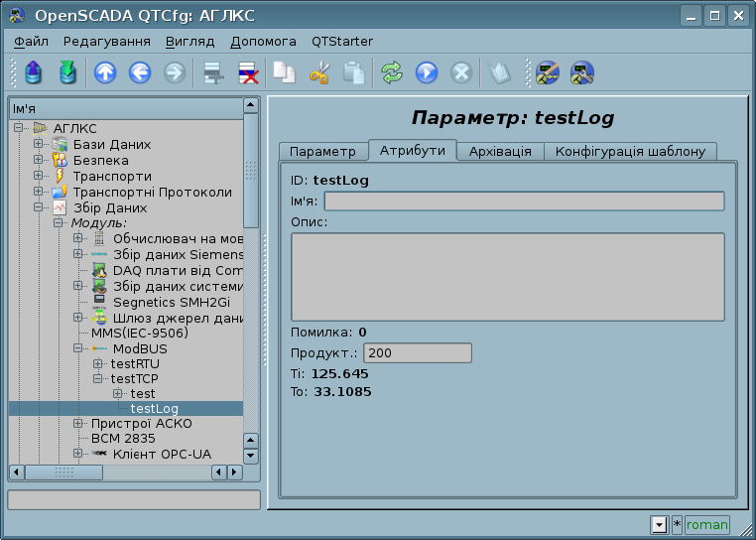Click the blue Start periodic update icon
Screen dimensions: 756x540
tap(427, 72)
